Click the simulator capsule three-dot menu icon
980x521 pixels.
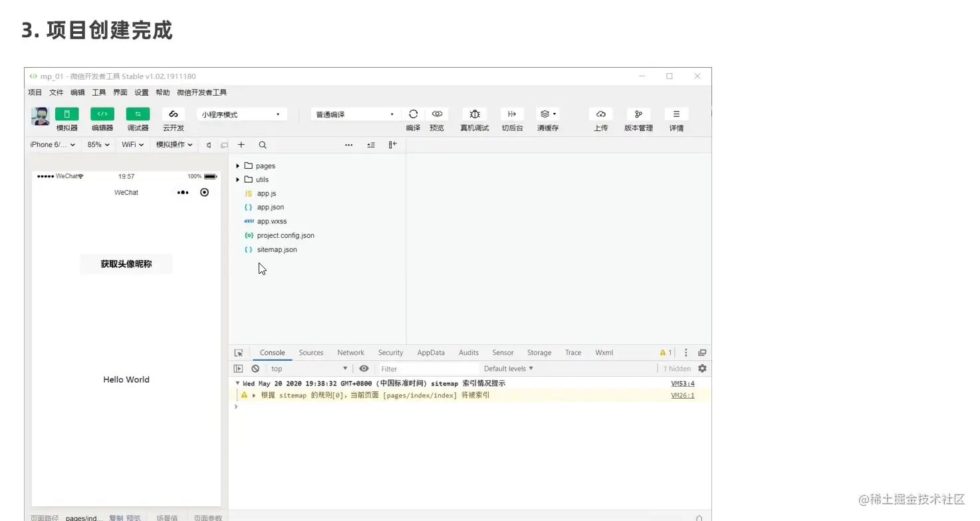183,193
